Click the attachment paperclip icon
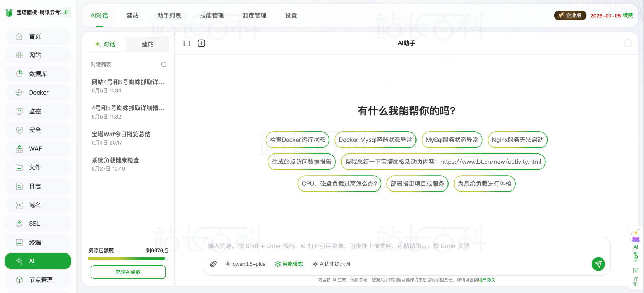 pyautogui.click(x=213, y=264)
